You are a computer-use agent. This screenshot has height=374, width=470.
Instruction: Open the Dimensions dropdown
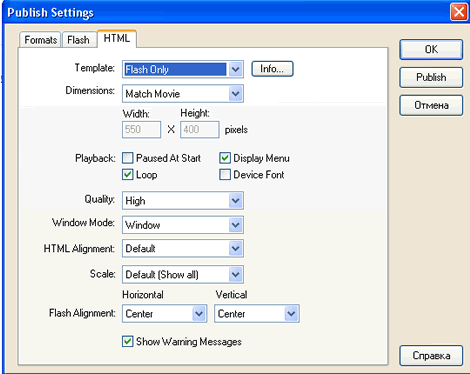183,94
